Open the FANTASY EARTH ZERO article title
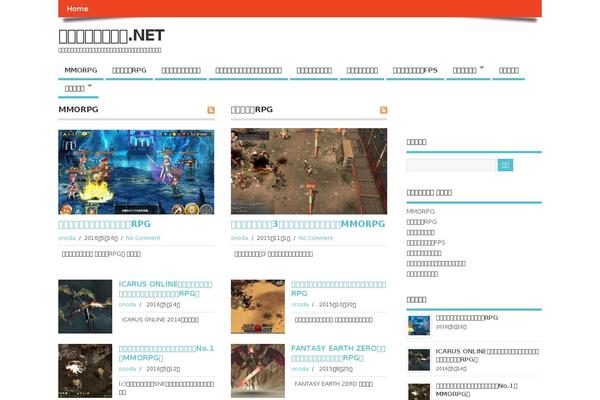The image size is (600, 400). (338, 353)
